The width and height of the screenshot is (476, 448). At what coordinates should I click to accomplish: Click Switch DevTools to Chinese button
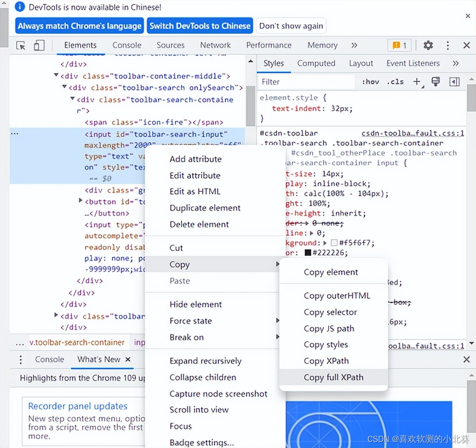pos(200,26)
